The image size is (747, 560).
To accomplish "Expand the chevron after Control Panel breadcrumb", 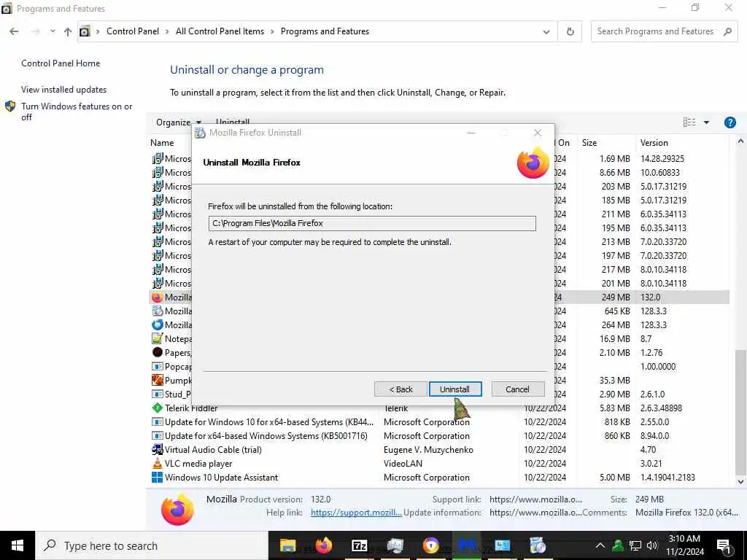I will point(167,31).
